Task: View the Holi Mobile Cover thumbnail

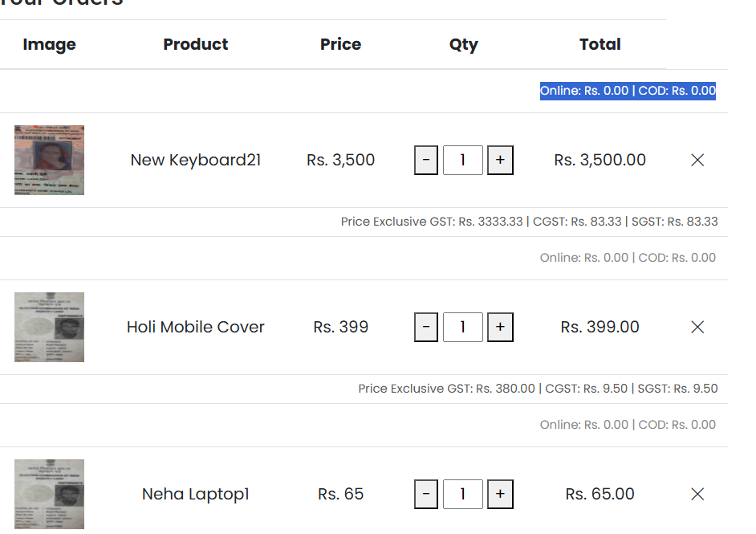Action: [x=49, y=327]
